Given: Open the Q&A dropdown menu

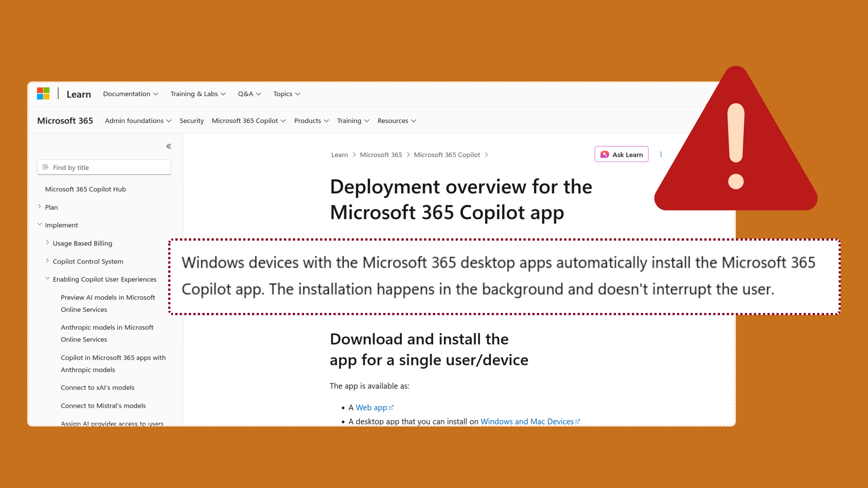Looking at the screenshot, I should [249, 94].
